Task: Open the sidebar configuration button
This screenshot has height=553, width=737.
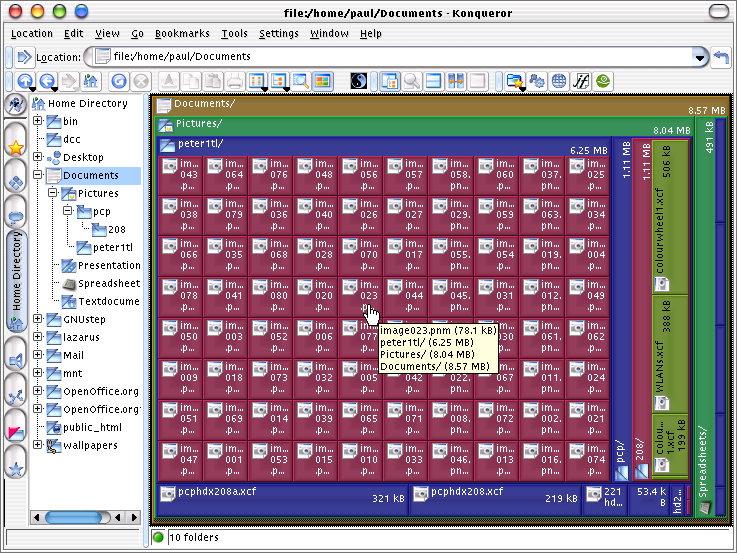Action: tap(16, 105)
